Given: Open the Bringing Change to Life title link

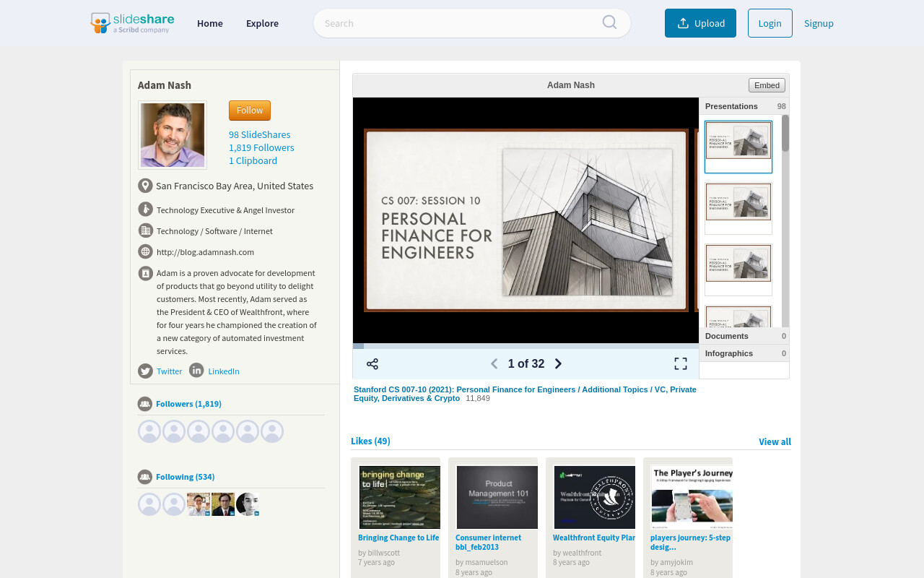Looking at the screenshot, I should click(398, 538).
